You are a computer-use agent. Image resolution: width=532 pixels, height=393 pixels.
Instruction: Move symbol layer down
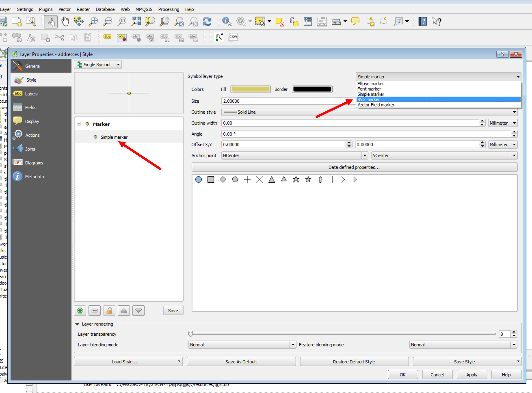(x=138, y=311)
